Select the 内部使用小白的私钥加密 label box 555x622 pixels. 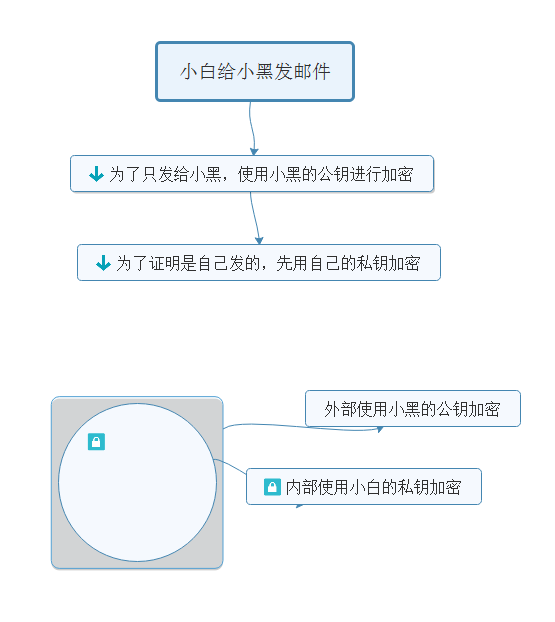coord(364,487)
